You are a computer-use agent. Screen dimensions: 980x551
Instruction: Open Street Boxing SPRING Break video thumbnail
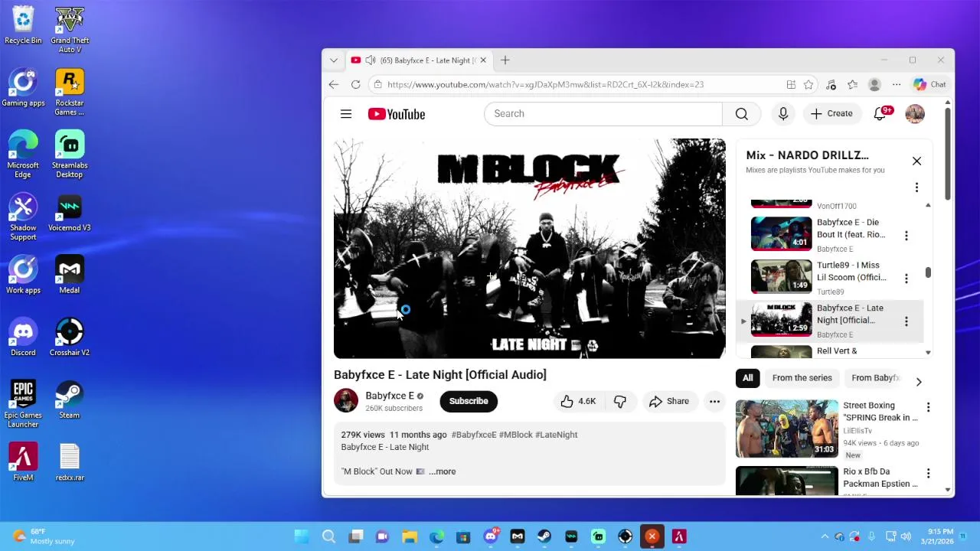click(x=786, y=429)
